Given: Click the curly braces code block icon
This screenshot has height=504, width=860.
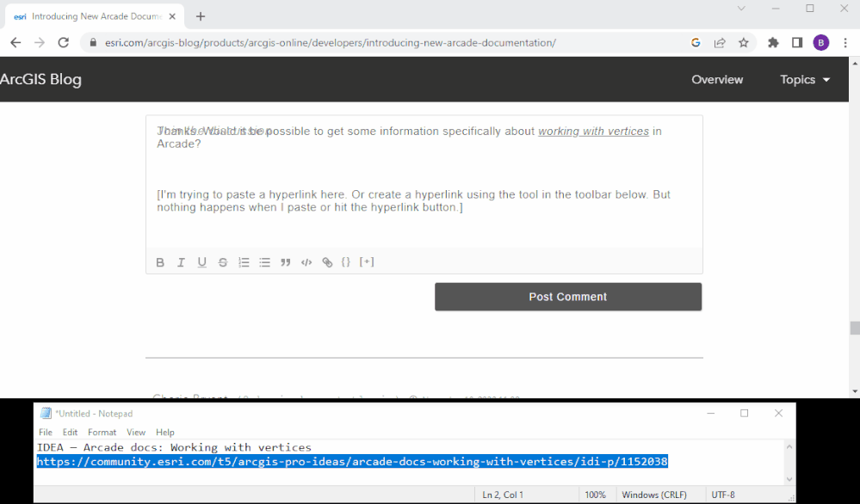Looking at the screenshot, I should tap(345, 262).
